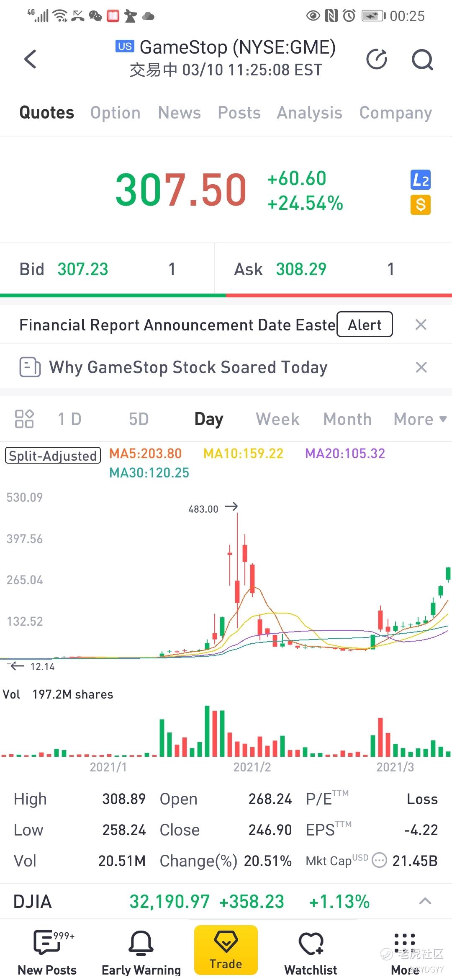Open the L2 market depth badge

420,180
